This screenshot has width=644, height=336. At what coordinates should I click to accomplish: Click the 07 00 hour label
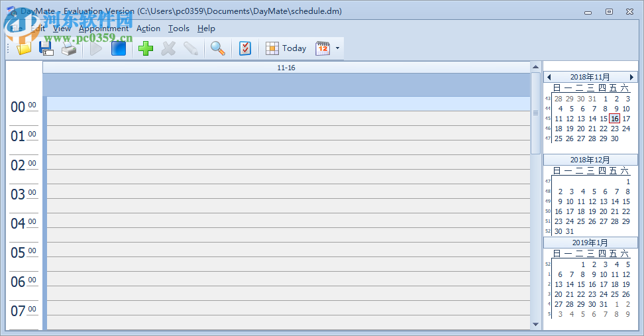[x=23, y=311]
